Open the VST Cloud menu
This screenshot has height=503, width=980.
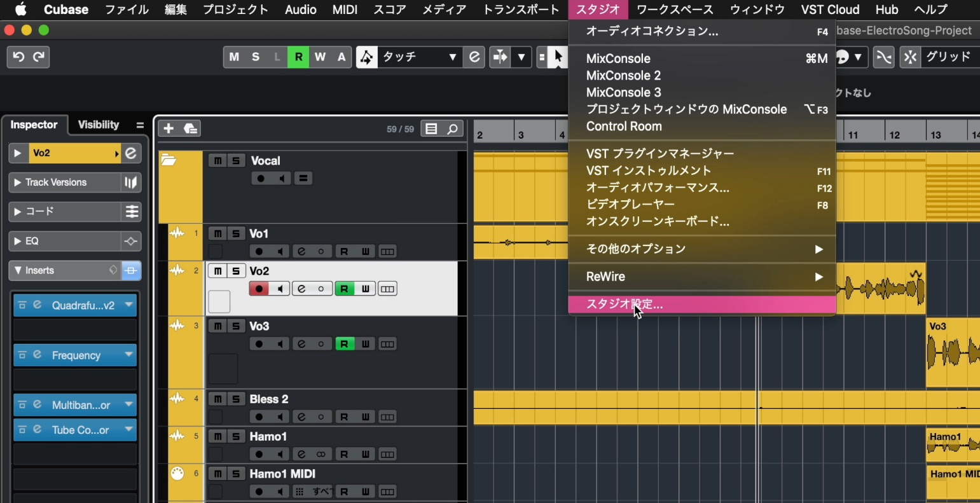pos(830,10)
